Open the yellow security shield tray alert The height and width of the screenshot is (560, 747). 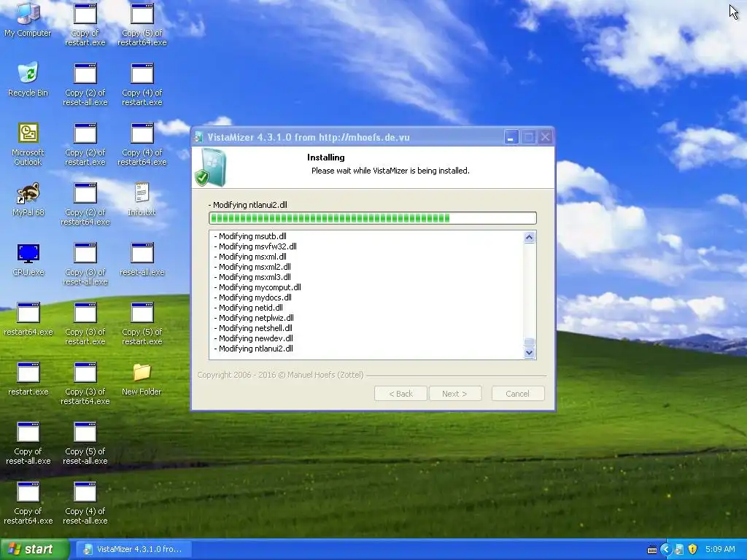[693, 549]
